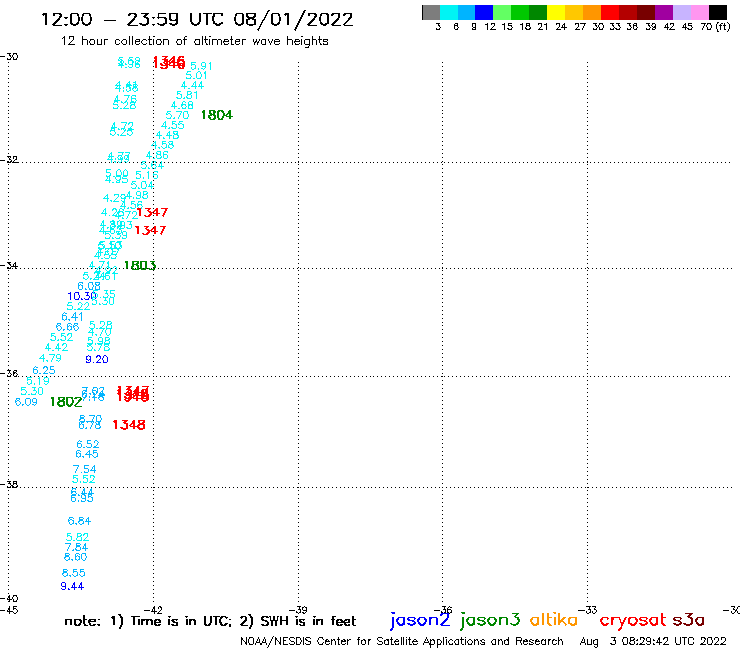Viewport: 740px width, 650px height.
Task: Click the 5.04 wave height reading
Action: click(x=142, y=185)
